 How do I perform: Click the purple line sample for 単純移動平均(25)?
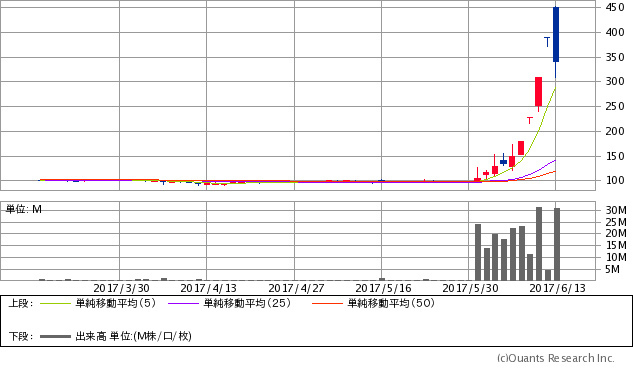point(183,303)
